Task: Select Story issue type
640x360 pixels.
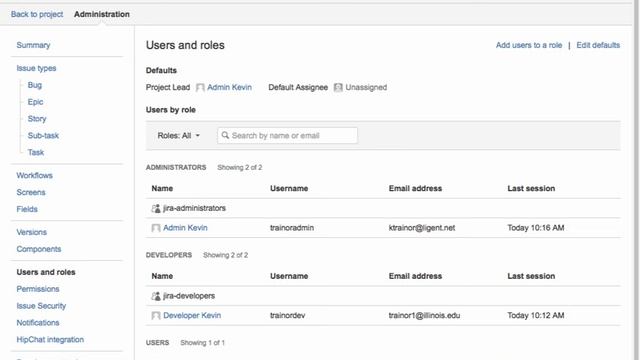Action: pyautogui.click(x=37, y=119)
